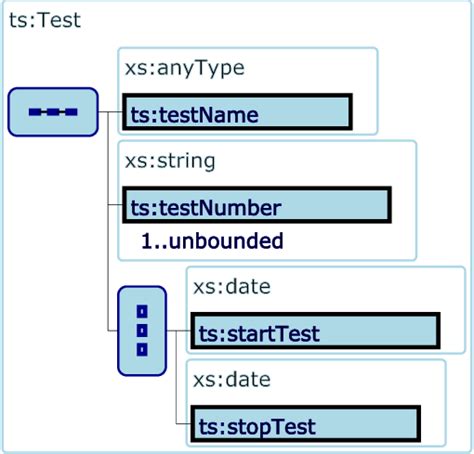Click the middle square of the vertical sequence icon
This screenshot has width=474, height=454.
point(142,331)
